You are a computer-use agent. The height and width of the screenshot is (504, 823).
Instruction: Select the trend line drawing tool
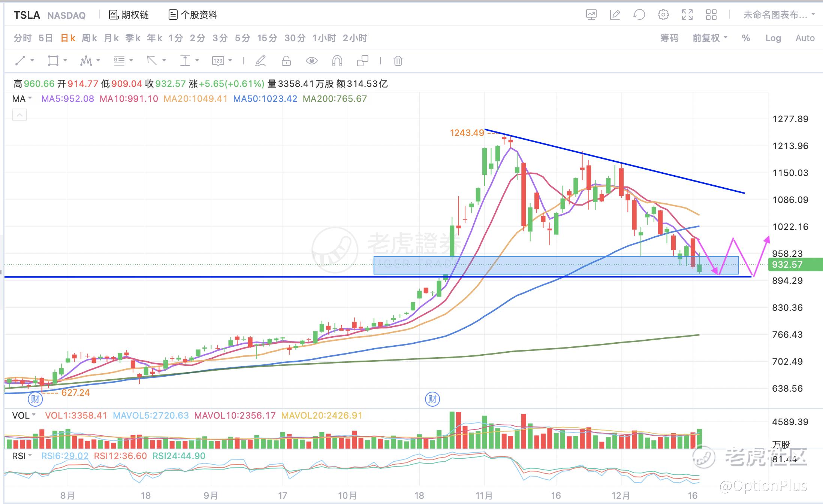tap(20, 61)
